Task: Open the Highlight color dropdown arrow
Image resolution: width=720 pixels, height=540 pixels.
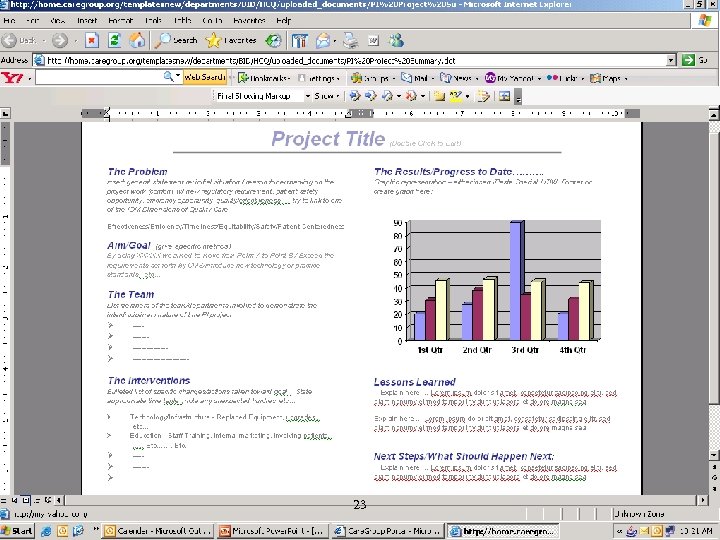Action: [467, 96]
